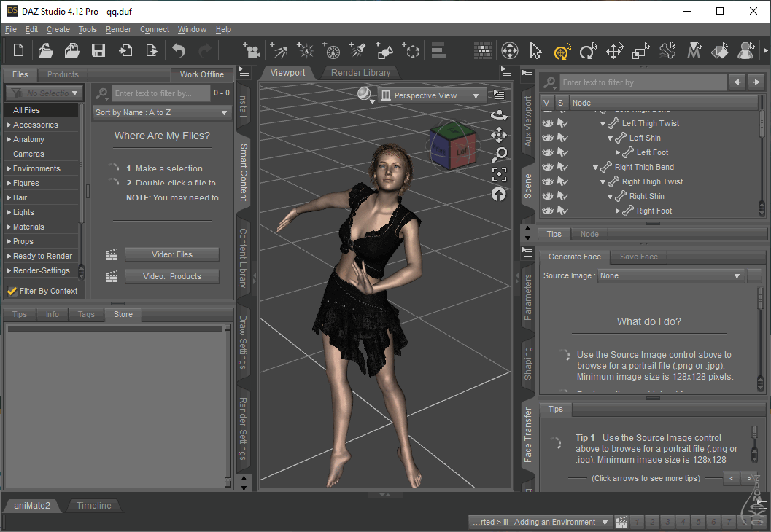Switch to the Products tab
This screenshot has width=771, height=532.
point(63,74)
